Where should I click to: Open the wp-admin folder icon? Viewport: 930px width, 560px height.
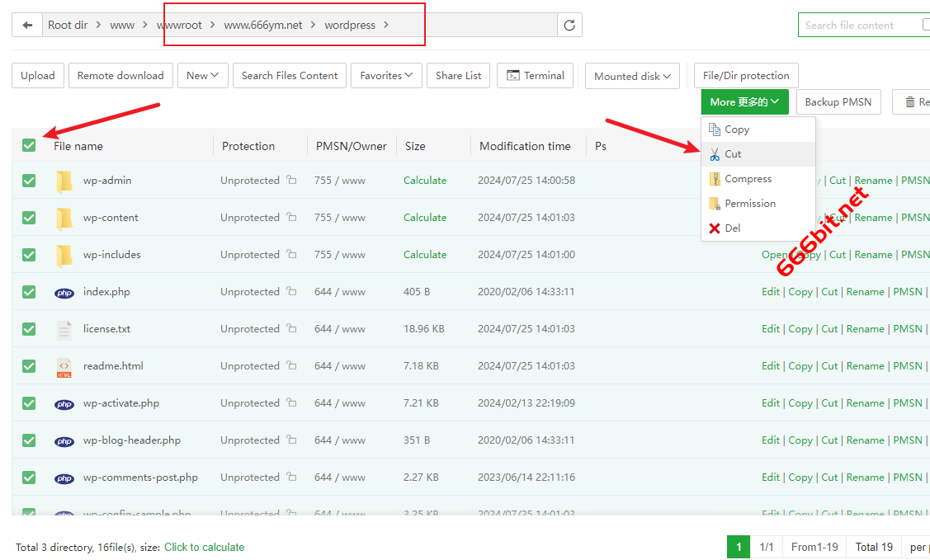(64, 181)
